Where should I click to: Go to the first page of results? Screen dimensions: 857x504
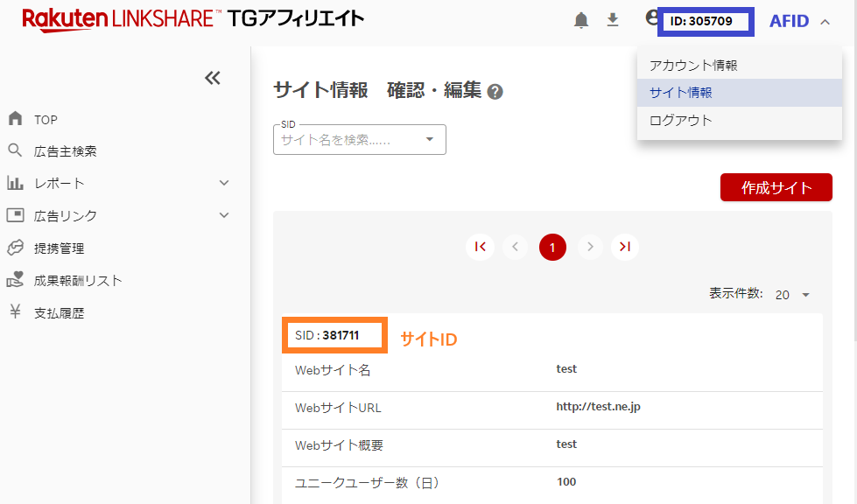(x=480, y=248)
